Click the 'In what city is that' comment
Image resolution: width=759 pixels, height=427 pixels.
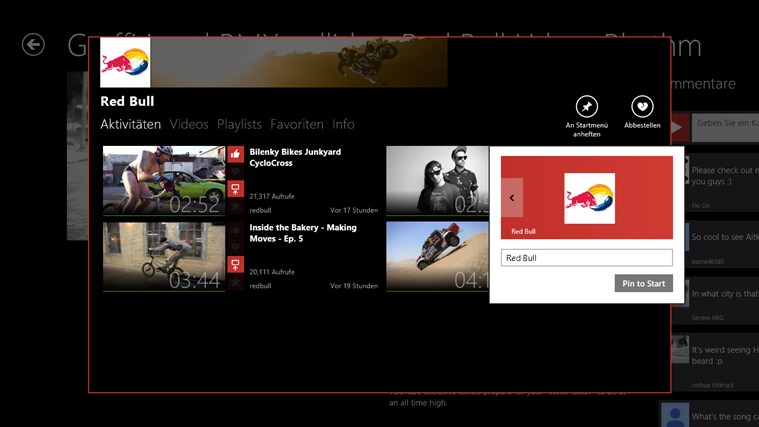pyautogui.click(x=724, y=293)
